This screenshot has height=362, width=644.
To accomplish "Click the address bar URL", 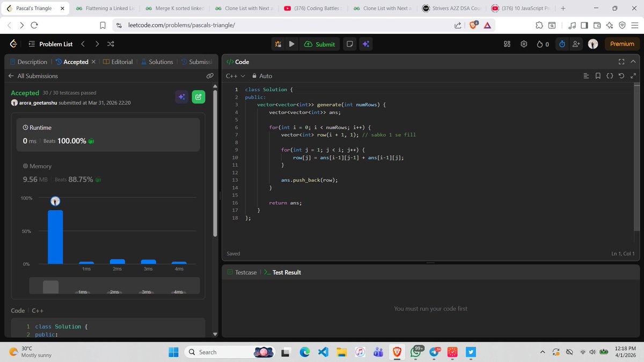I will [181, 25].
